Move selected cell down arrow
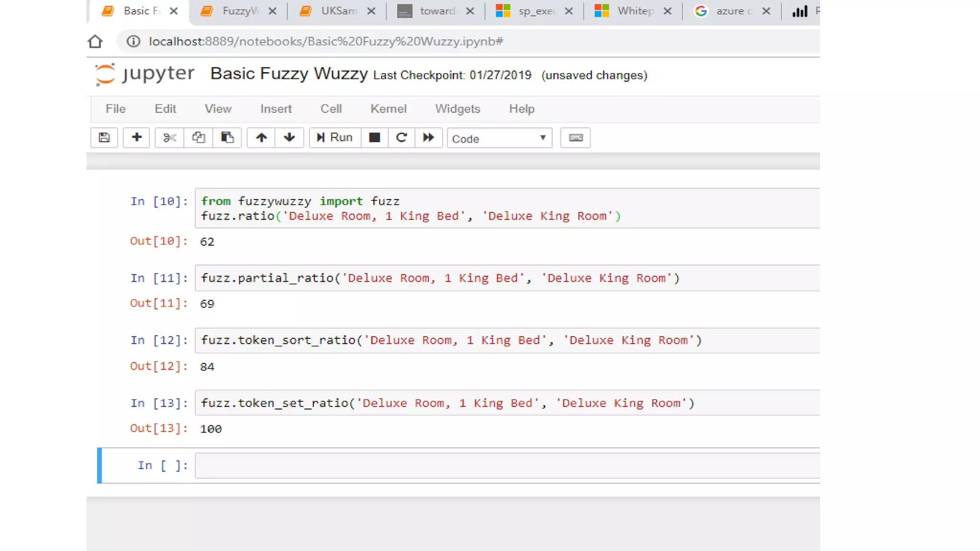This screenshot has width=980, height=551. 289,138
